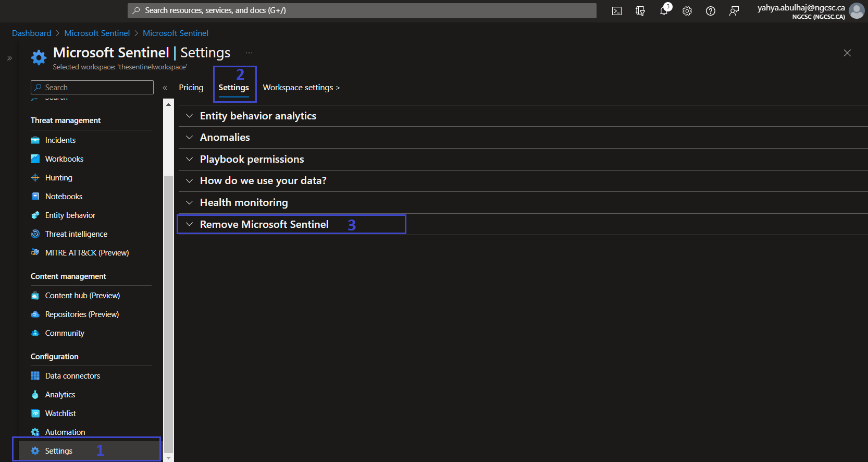Viewport: 868px width, 462px height.
Task: Expand How do we use your data chevron
Action: 190,181
